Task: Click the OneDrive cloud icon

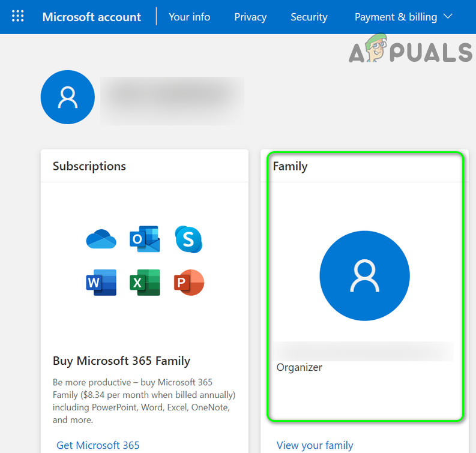Action: [x=101, y=239]
